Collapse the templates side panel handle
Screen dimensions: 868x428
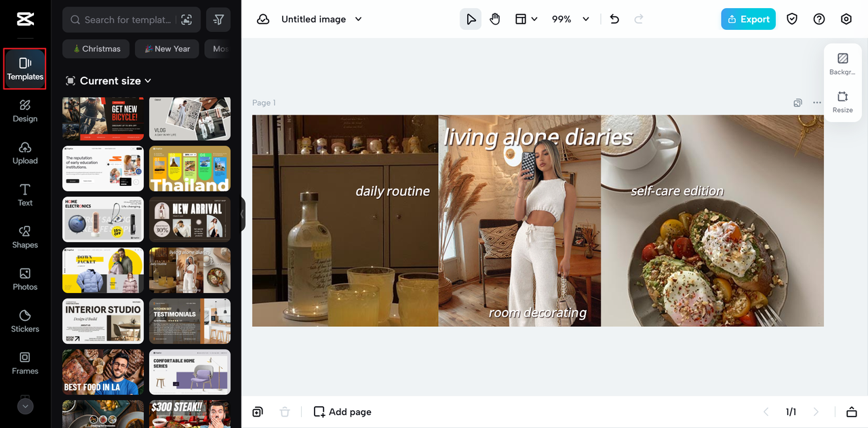pyautogui.click(x=243, y=214)
